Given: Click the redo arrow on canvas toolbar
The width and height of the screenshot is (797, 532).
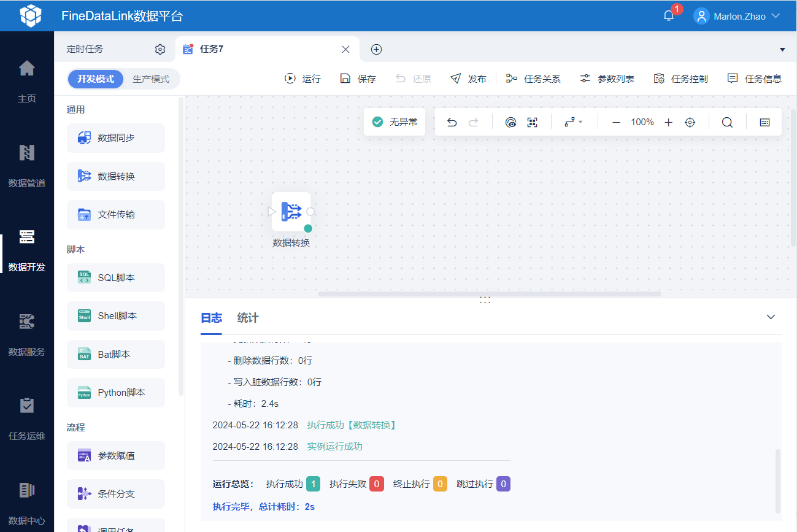Looking at the screenshot, I should pyautogui.click(x=474, y=122).
